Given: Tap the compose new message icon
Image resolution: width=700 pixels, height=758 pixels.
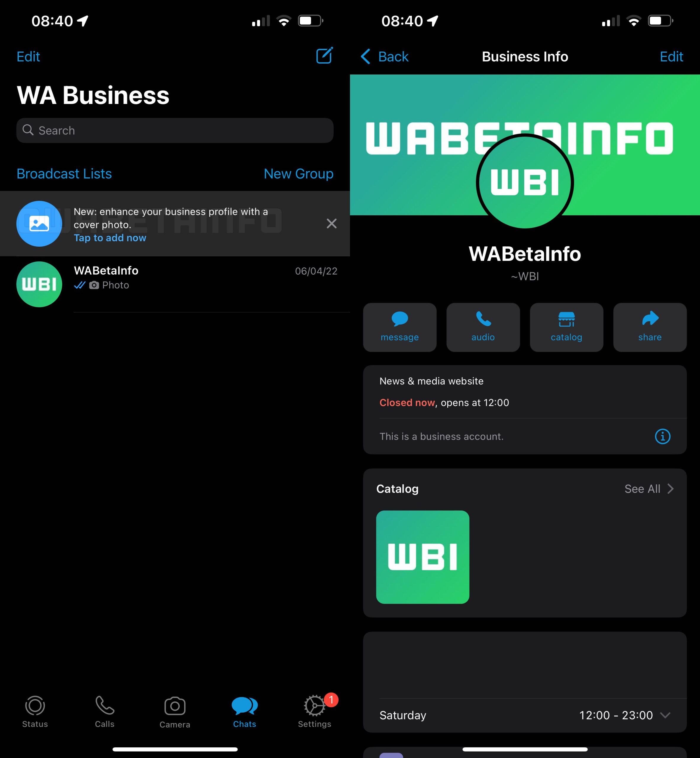Looking at the screenshot, I should [x=325, y=55].
